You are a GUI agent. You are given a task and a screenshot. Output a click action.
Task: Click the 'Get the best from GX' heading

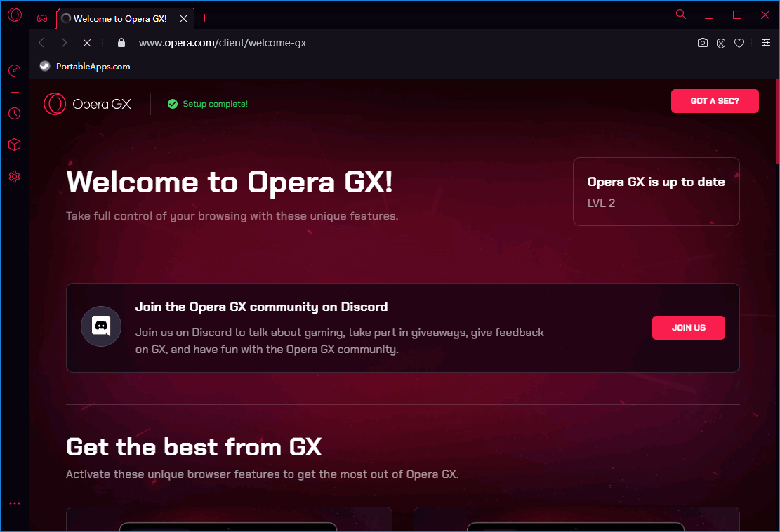coord(194,447)
